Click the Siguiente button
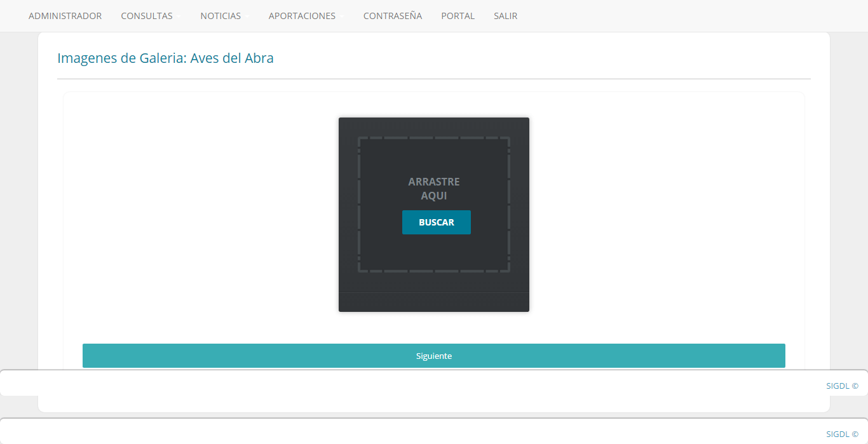Image resolution: width=868 pixels, height=444 pixels. [433, 356]
